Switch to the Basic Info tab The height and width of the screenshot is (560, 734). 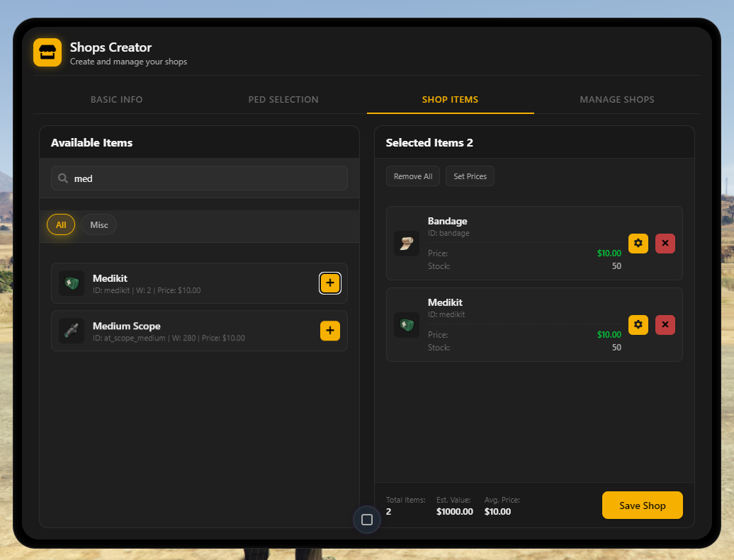click(117, 100)
